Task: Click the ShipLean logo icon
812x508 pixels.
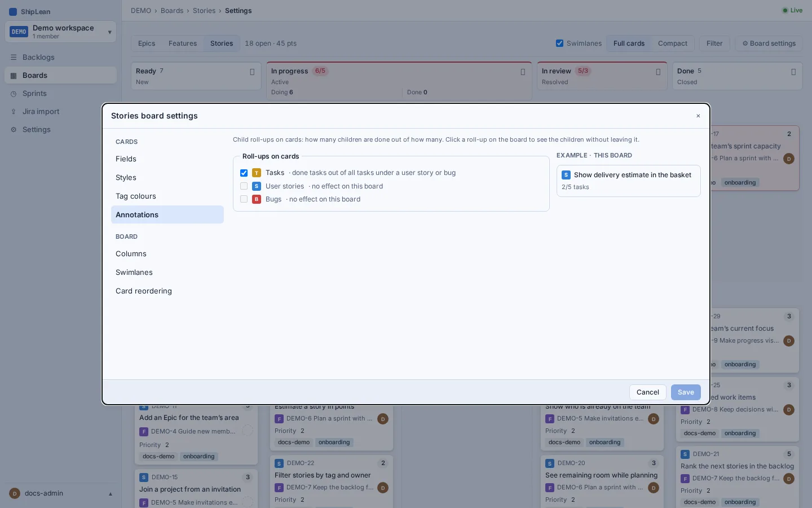Action: 13,12
